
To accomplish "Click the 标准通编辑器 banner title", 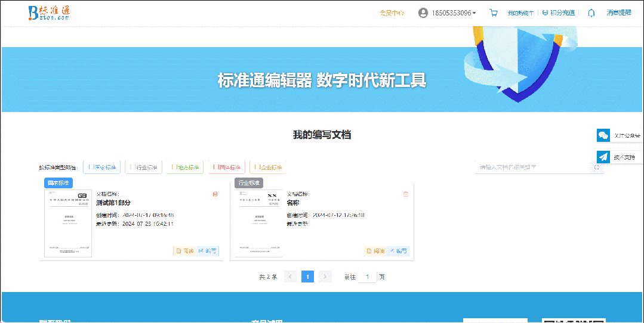I will pyautogui.click(x=322, y=80).
